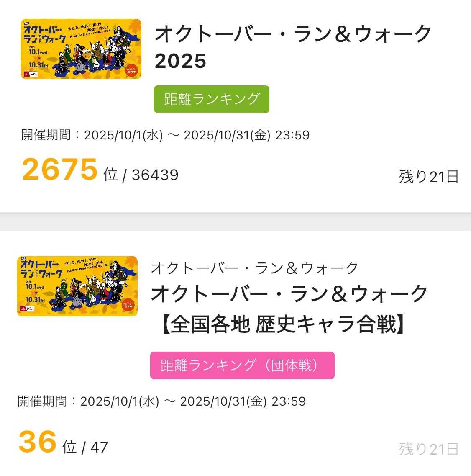Tap the gray 残り21日 label in second card
The height and width of the screenshot is (476, 471).
point(428,449)
